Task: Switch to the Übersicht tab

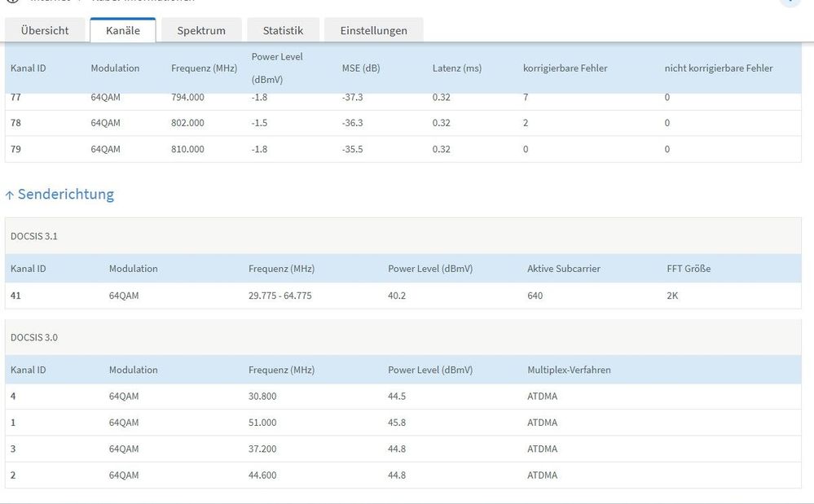Action: click(x=45, y=30)
